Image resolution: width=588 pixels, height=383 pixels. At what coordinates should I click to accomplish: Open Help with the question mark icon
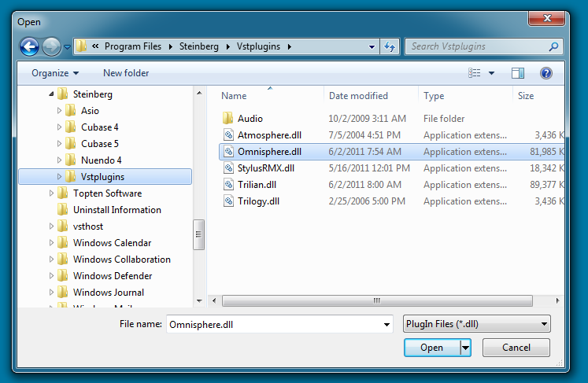click(x=546, y=73)
